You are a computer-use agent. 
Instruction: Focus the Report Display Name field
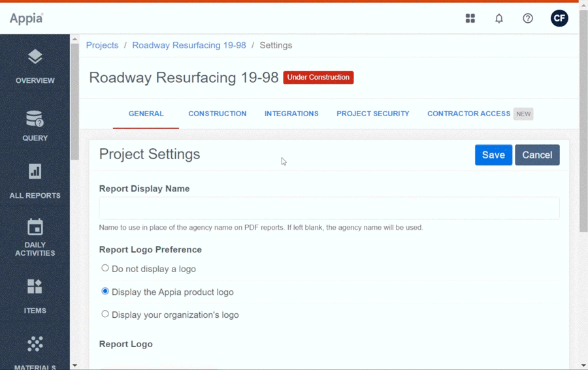[x=329, y=208]
